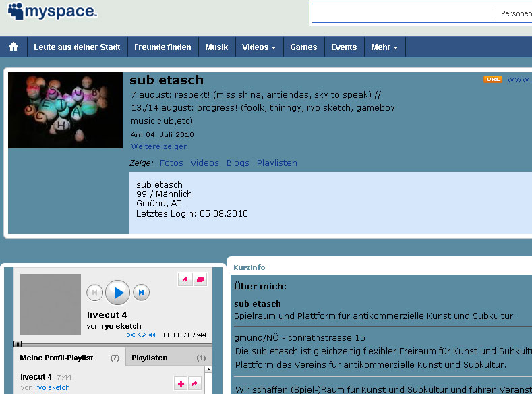The width and height of the screenshot is (532, 394).
Task: Share livecut 4 playlist row arrow icon
Action: [x=195, y=383]
